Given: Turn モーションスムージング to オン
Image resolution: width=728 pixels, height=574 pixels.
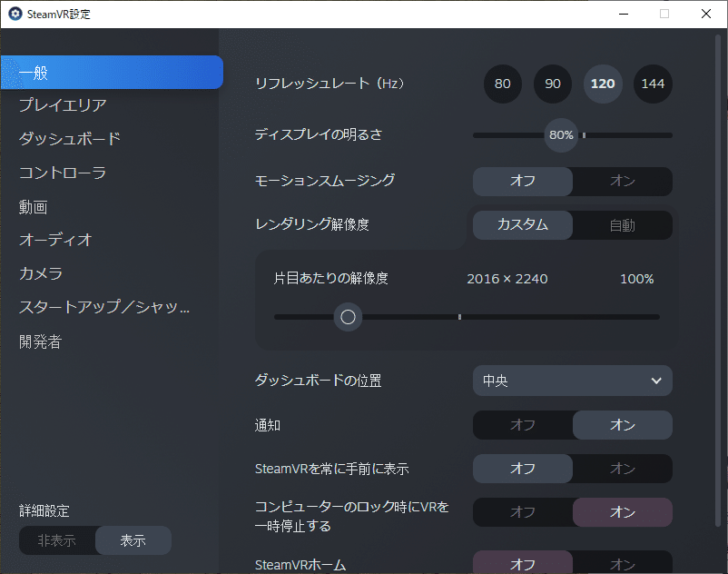Looking at the screenshot, I should pos(623,181).
